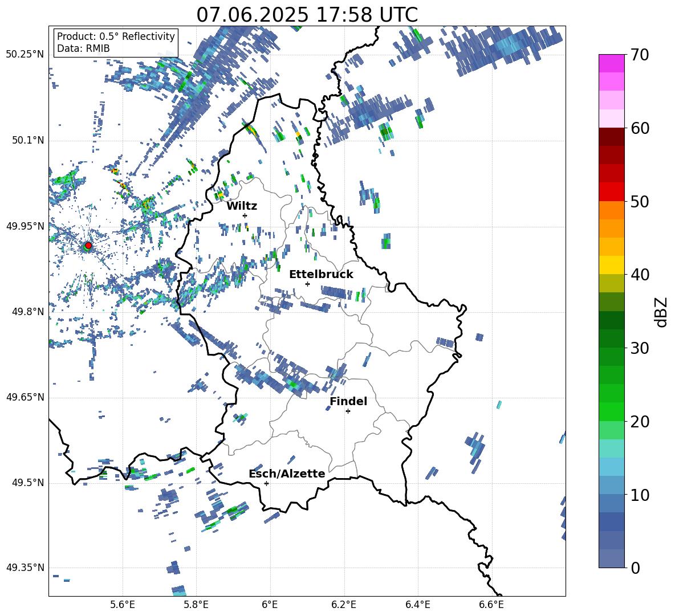Click the Ettelbruck station cross marker
This screenshot has height=616, width=675.
pos(307,284)
